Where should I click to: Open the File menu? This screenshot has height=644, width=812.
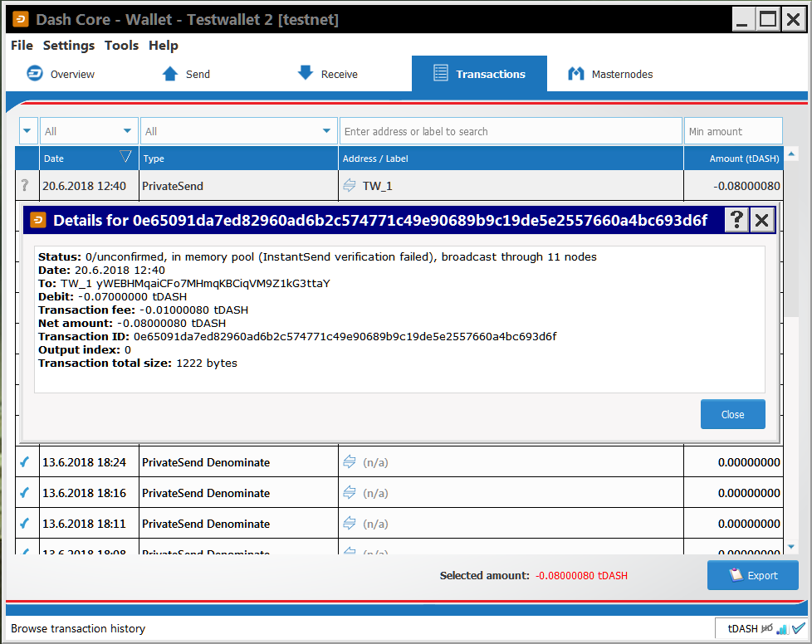click(22, 46)
